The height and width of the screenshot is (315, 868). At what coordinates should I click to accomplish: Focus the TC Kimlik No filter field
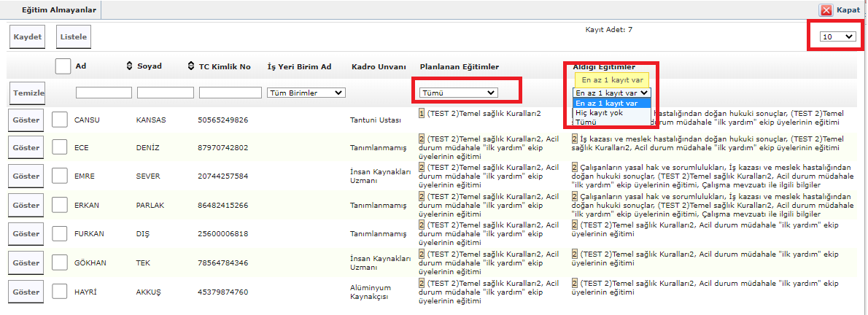point(230,93)
